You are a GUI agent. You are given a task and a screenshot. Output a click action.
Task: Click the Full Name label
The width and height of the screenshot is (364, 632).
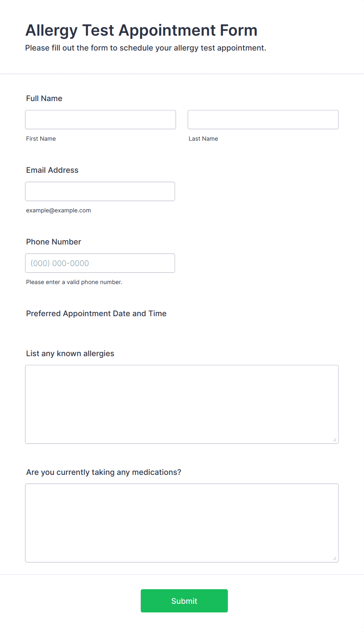tap(44, 98)
